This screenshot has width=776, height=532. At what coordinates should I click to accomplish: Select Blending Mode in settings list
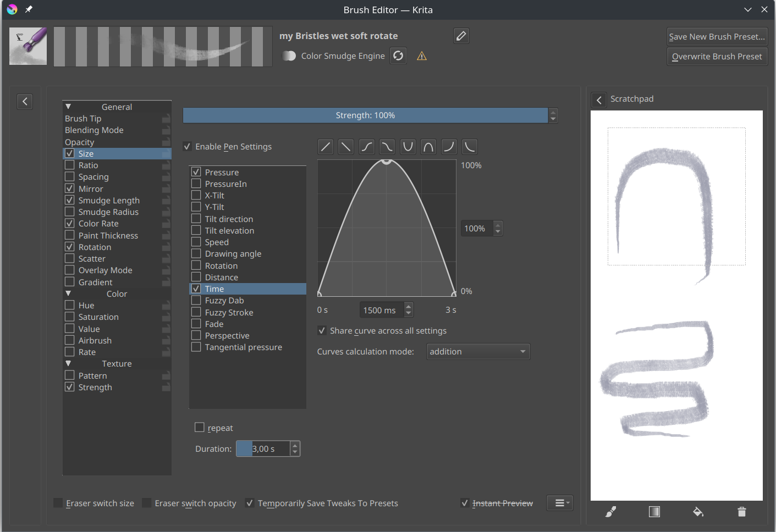(x=94, y=130)
